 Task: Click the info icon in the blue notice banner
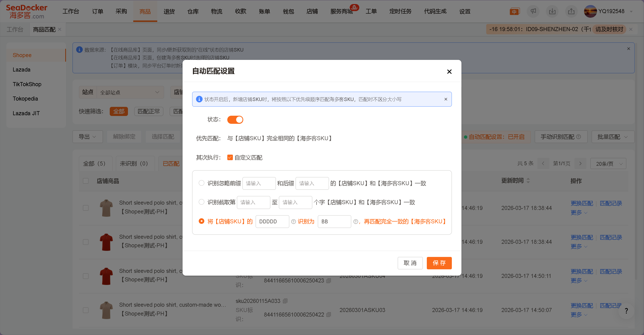pyautogui.click(x=199, y=99)
